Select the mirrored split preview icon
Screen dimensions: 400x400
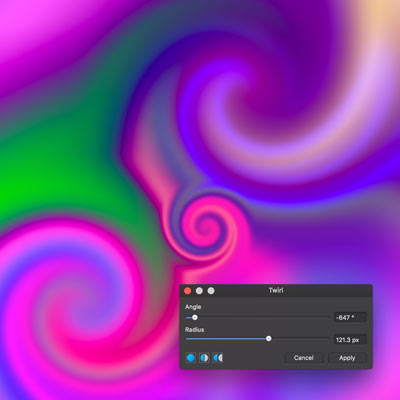tap(217, 358)
